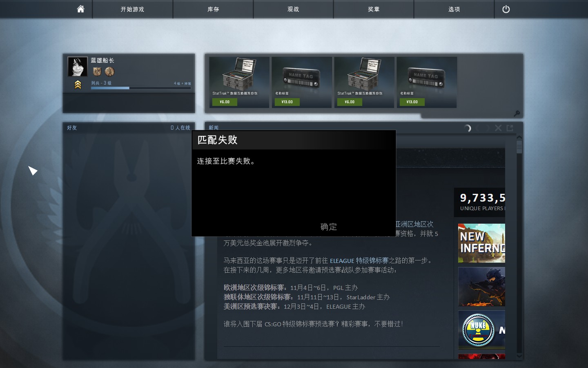Click the 0 人在线 online count
The image size is (588, 368).
pyautogui.click(x=180, y=128)
